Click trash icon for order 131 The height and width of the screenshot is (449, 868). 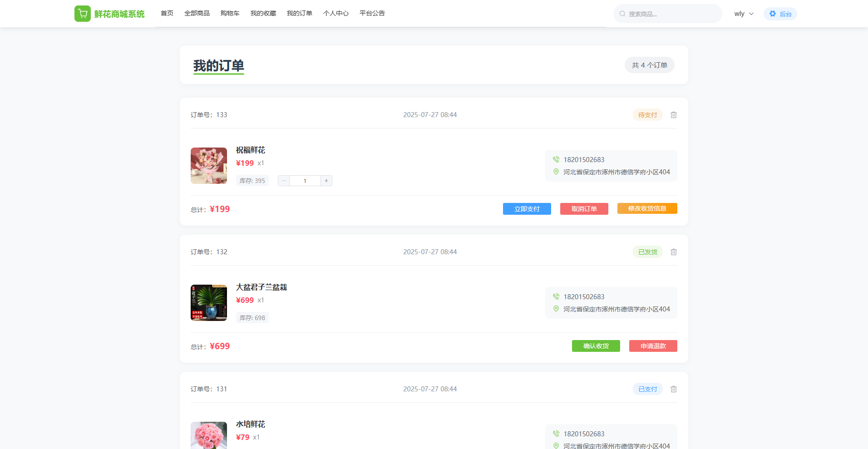pos(674,389)
